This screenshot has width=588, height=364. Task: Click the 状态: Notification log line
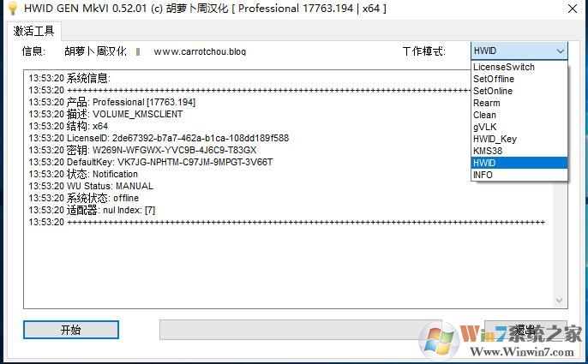pos(83,174)
